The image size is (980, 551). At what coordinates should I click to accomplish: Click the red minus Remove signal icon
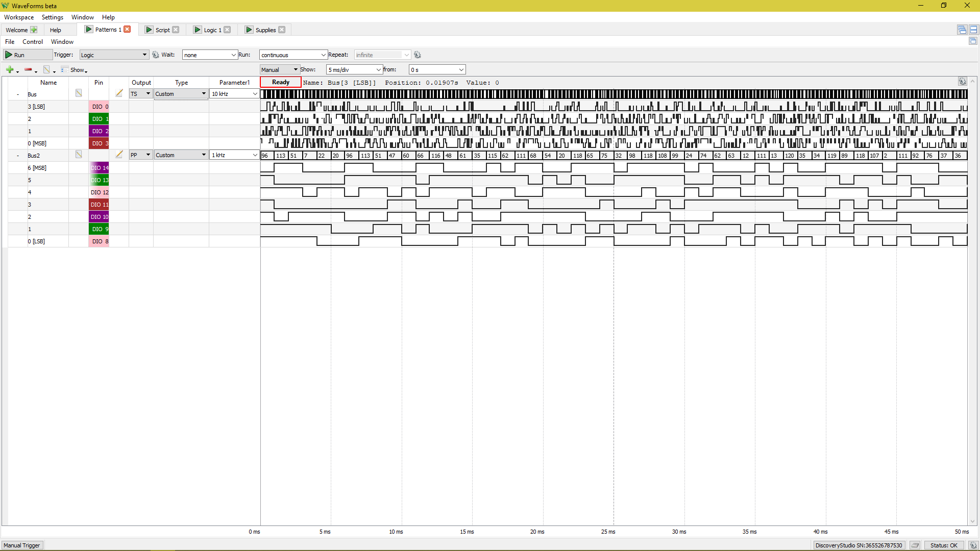coord(29,70)
